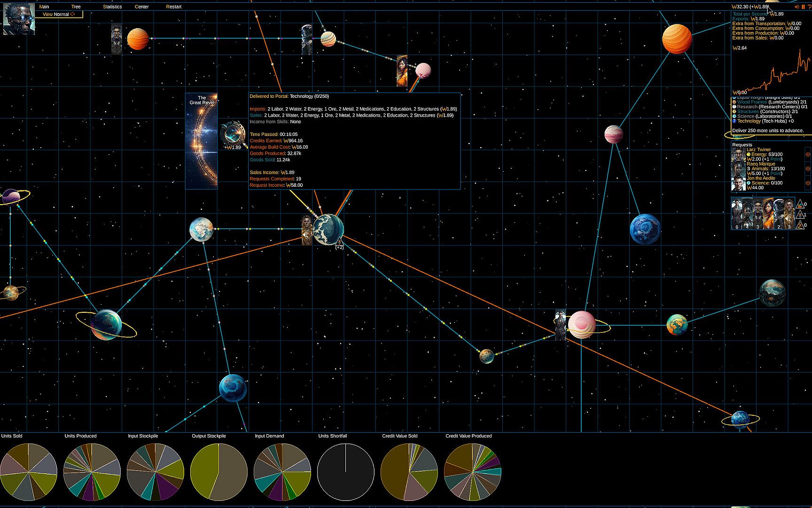The width and height of the screenshot is (812, 508).
Task: Click the credit income line graph
Action: click(772, 71)
